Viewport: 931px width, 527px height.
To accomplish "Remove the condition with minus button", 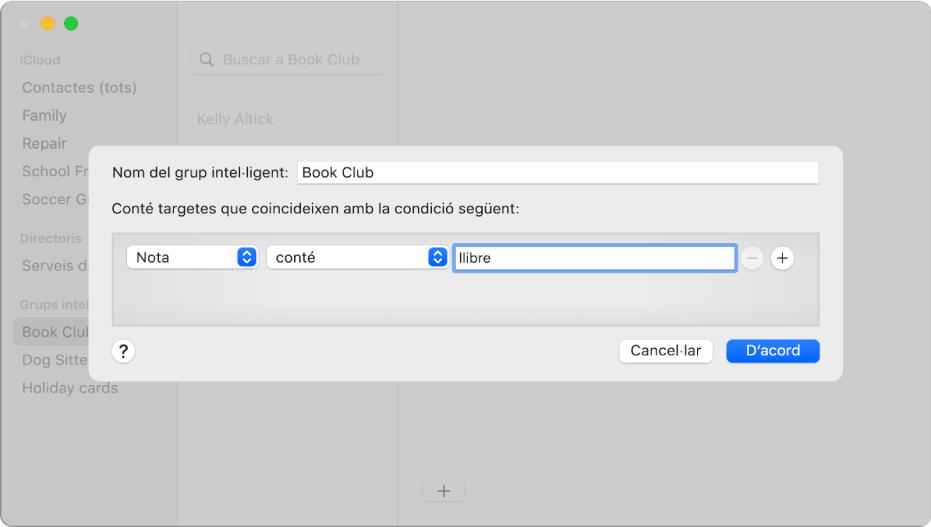I will pos(752,258).
